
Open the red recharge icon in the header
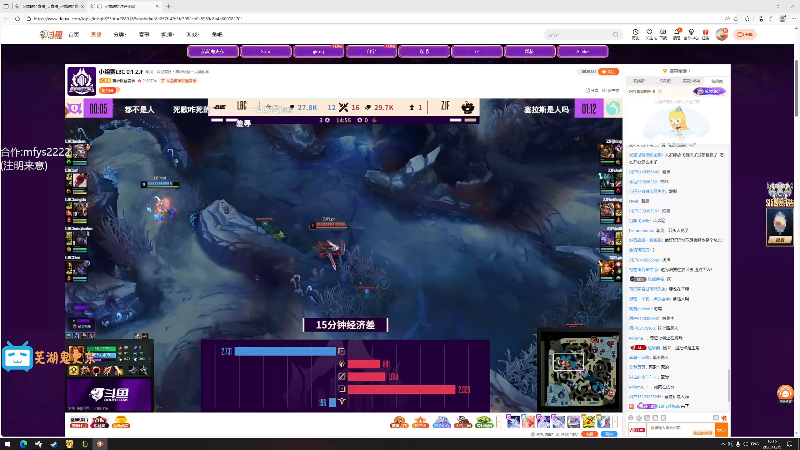coord(706,34)
